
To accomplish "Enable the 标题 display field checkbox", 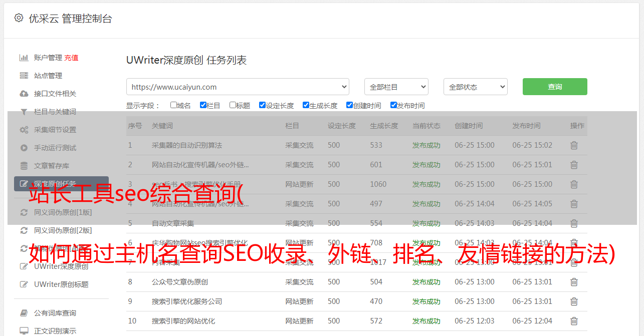I will [233, 105].
